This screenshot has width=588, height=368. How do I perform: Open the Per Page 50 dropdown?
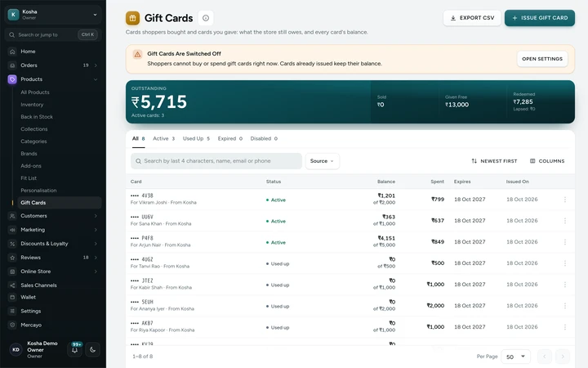tap(515, 357)
